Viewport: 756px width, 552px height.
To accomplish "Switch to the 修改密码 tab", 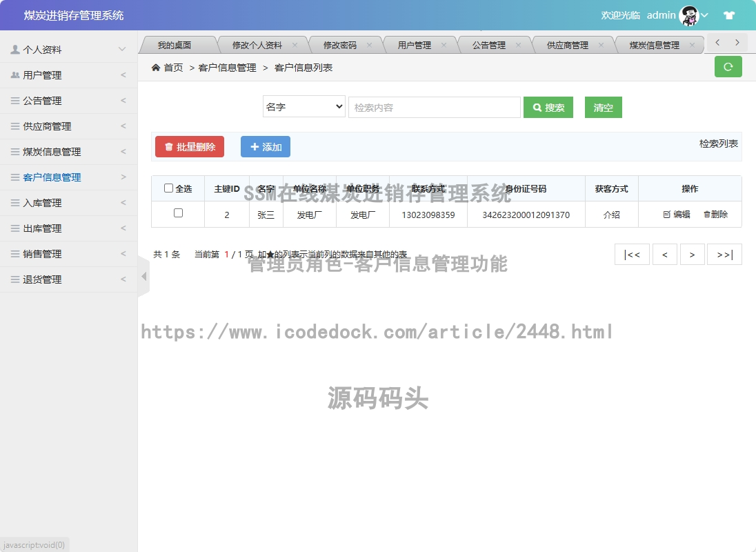I will point(340,45).
